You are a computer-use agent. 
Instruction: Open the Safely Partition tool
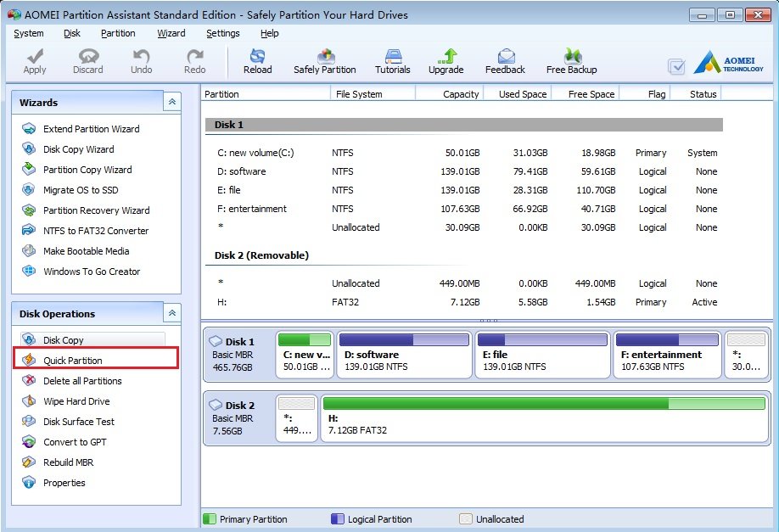(x=324, y=56)
